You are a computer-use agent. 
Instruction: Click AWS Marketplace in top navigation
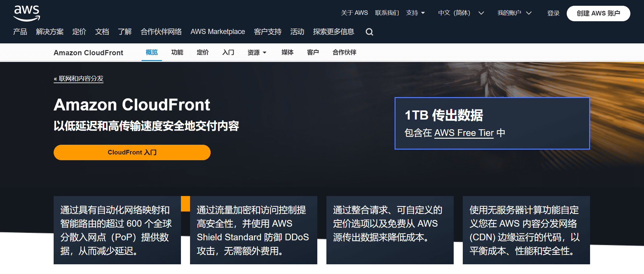click(x=218, y=32)
